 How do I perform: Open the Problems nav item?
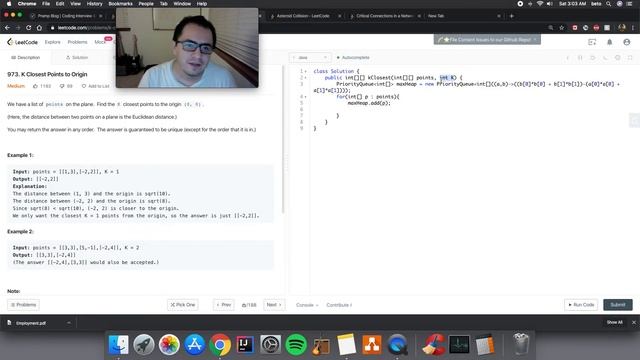point(77,42)
